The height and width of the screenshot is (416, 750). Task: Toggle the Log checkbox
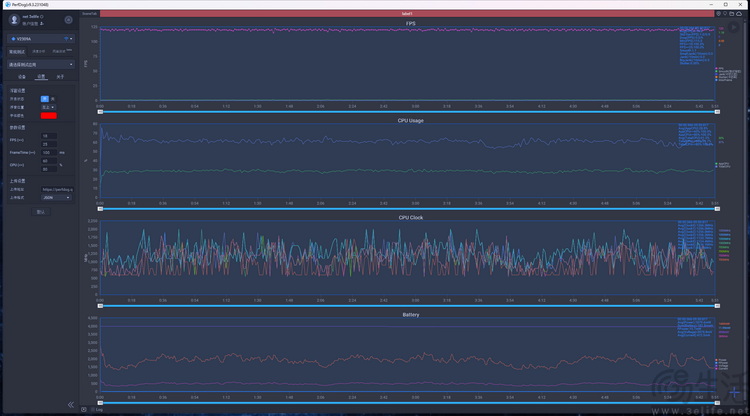pyautogui.click(x=93, y=409)
